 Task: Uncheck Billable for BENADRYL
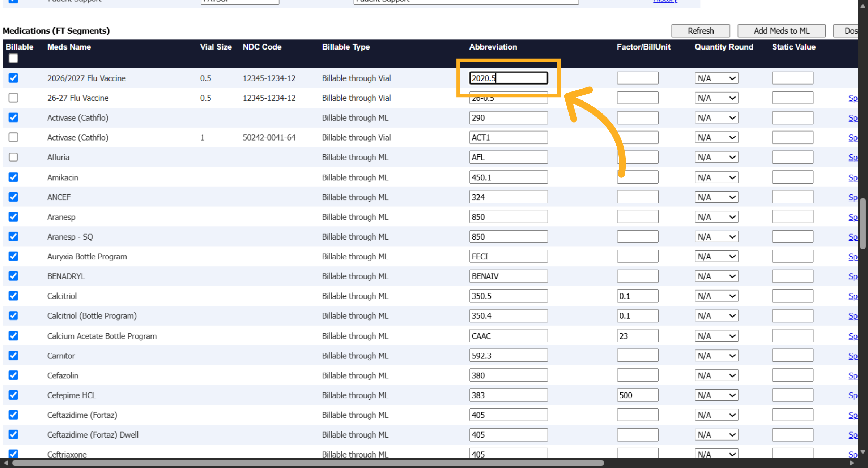(x=13, y=276)
